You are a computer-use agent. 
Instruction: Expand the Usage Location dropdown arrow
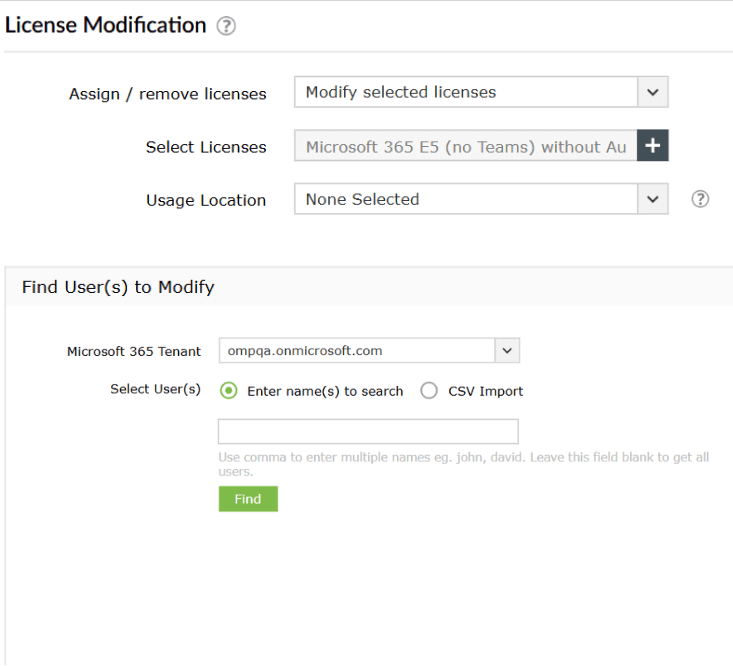652,199
